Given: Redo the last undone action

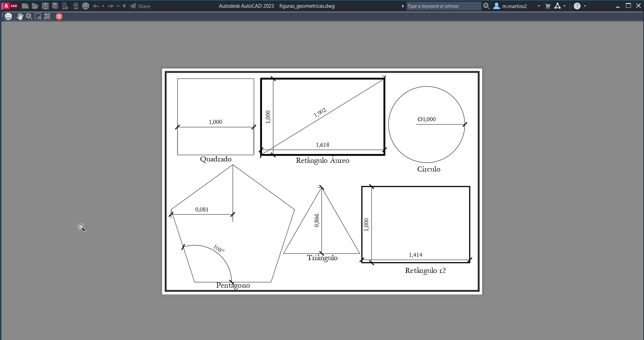Looking at the screenshot, I should tap(110, 6).
